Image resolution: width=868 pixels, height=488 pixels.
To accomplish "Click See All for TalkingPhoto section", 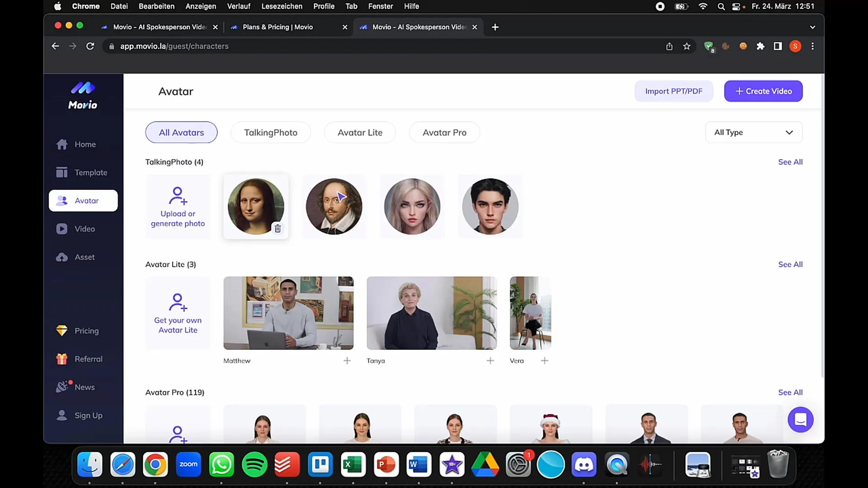I will (x=790, y=161).
